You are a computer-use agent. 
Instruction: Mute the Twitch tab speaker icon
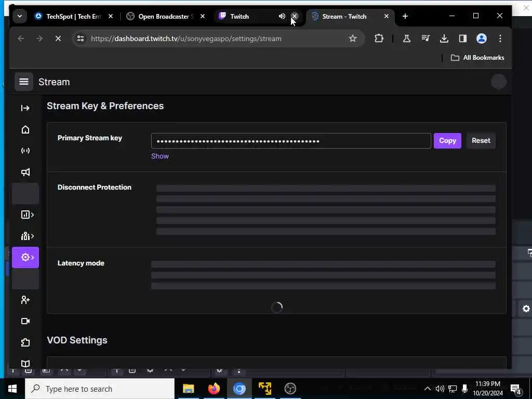(x=282, y=16)
